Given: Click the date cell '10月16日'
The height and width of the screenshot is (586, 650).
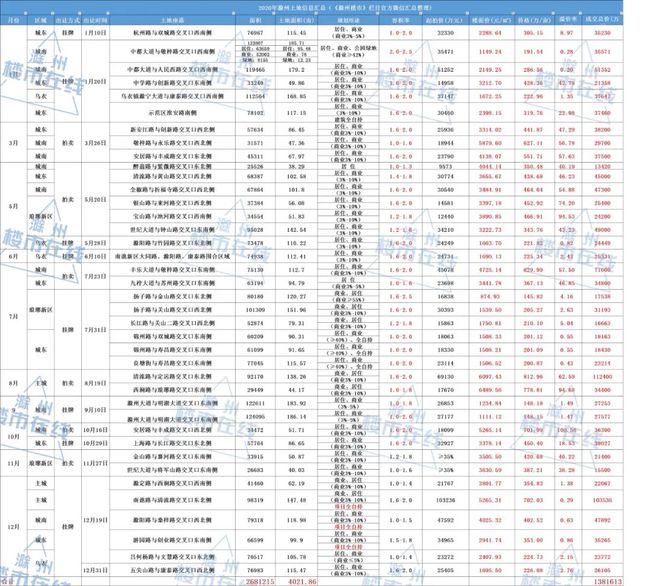Looking at the screenshot, I should click(95, 430).
